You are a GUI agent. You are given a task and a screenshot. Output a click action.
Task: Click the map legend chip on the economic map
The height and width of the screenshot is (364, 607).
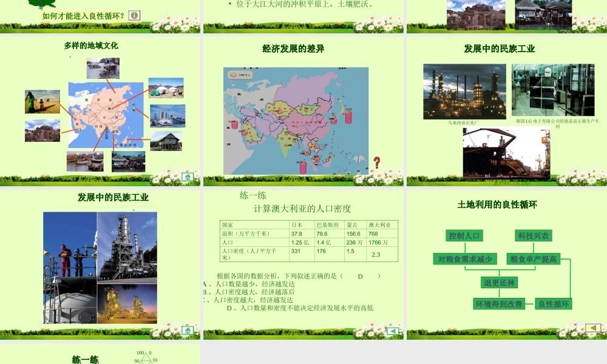point(240,75)
